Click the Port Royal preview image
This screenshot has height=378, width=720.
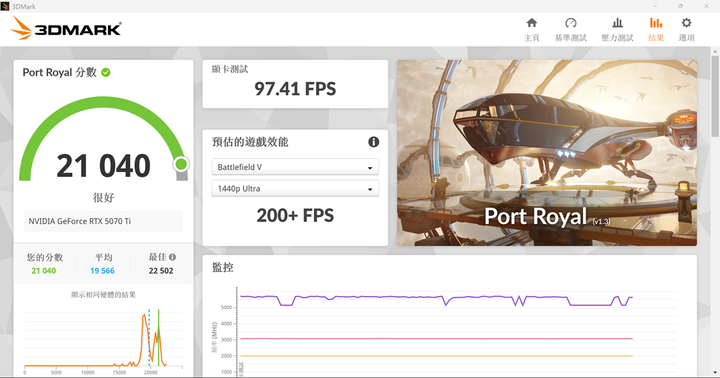[x=547, y=152]
